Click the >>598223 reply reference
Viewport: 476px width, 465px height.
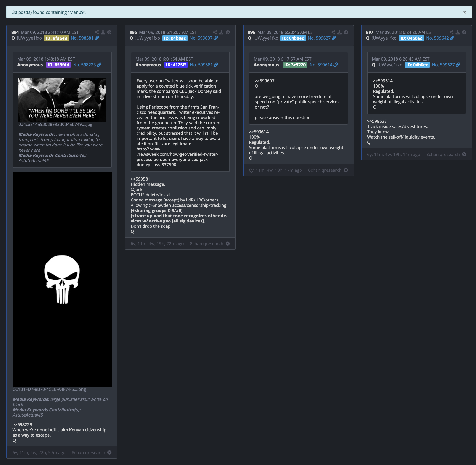pos(22,424)
